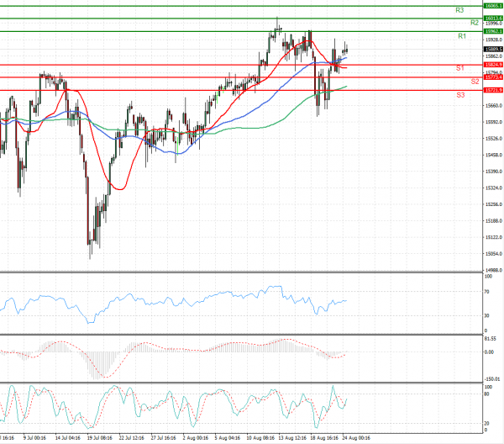Click the 19 Jul 08:16 date label

pos(100,438)
